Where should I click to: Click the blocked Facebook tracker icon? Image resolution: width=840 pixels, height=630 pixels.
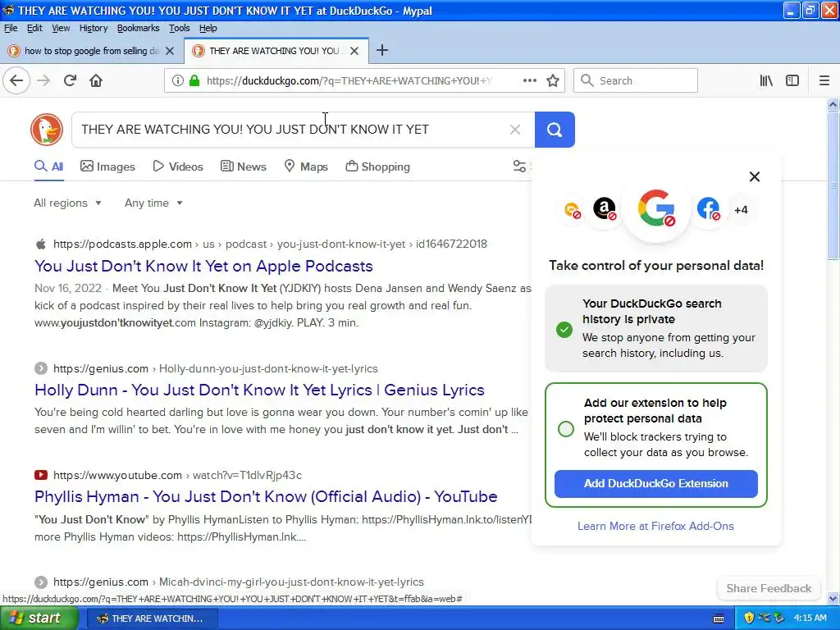point(709,209)
